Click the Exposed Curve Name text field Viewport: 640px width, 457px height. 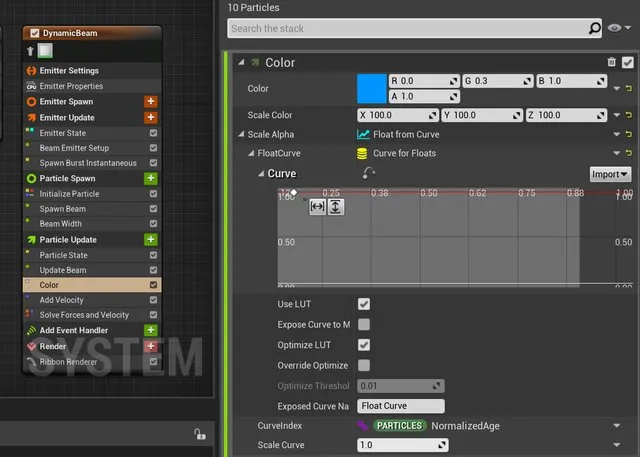[401, 406]
